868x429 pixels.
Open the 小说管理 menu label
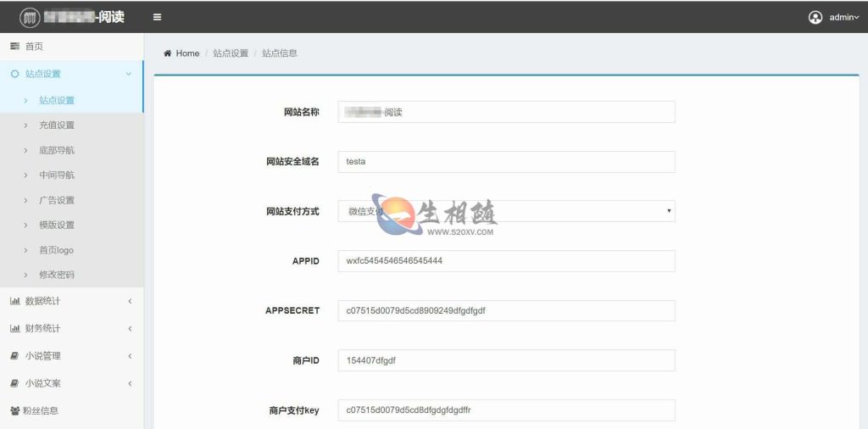[x=42, y=356]
